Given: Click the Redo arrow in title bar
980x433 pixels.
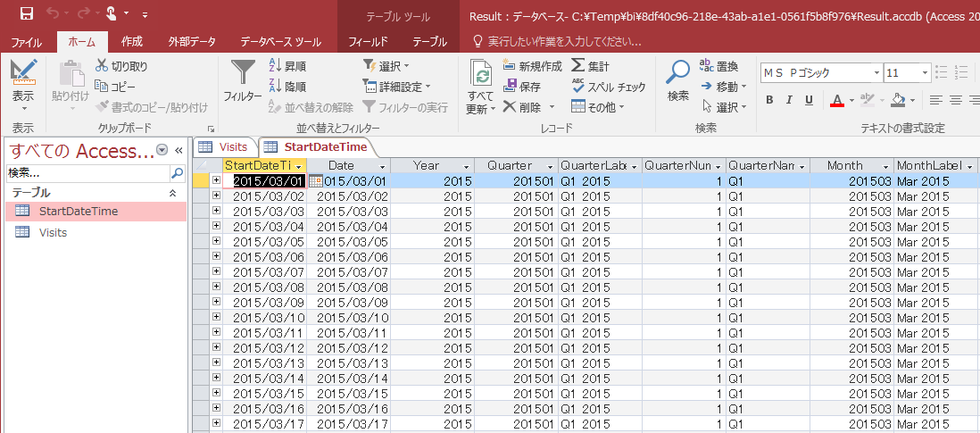Looking at the screenshot, I should [84, 13].
